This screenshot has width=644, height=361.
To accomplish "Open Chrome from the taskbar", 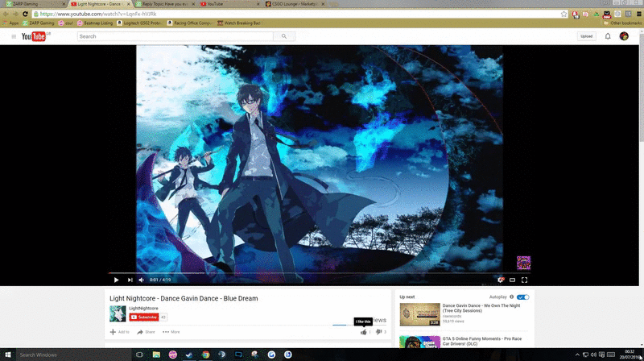I will [x=205, y=355].
